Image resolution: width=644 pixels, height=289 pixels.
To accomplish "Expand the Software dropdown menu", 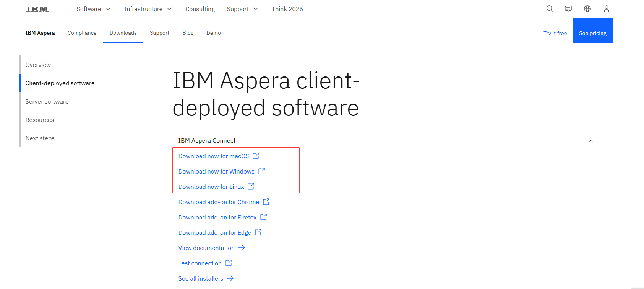I will click(x=93, y=9).
